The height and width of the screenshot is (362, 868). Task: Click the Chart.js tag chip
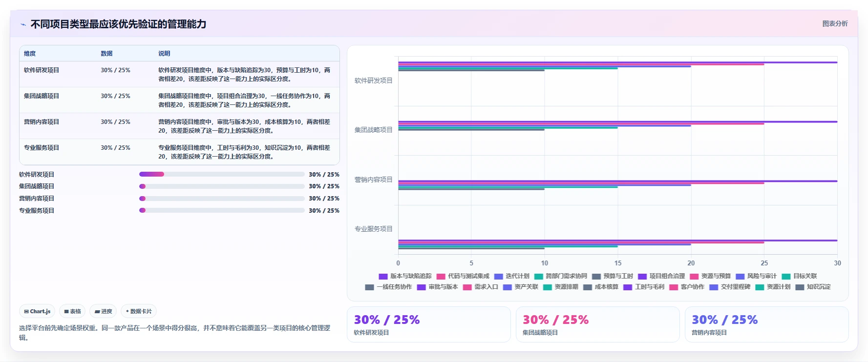(37, 311)
